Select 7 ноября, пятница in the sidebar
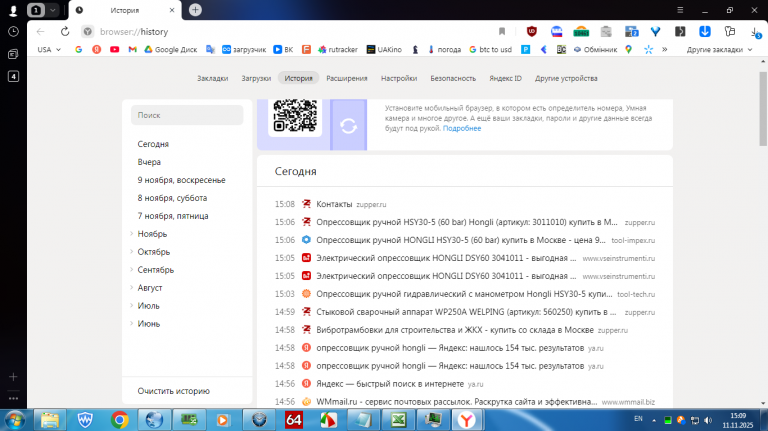The width and height of the screenshot is (768, 431). pyautogui.click(x=172, y=216)
